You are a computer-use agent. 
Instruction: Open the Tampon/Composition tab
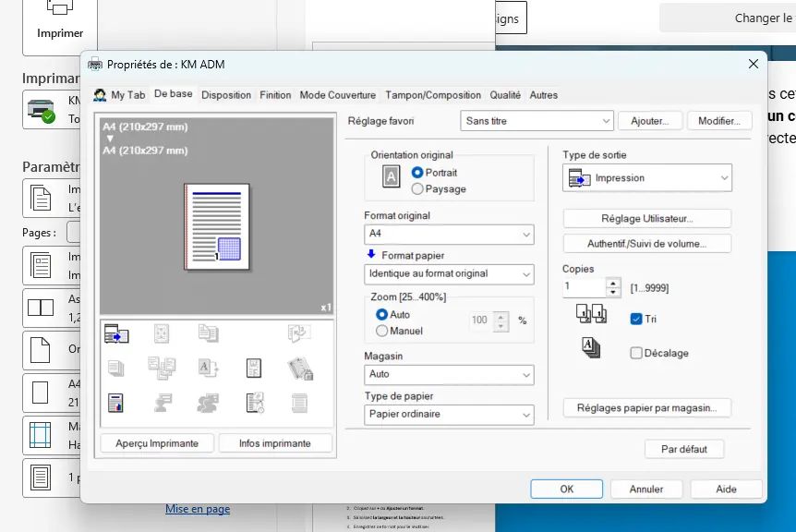[x=433, y=95]
